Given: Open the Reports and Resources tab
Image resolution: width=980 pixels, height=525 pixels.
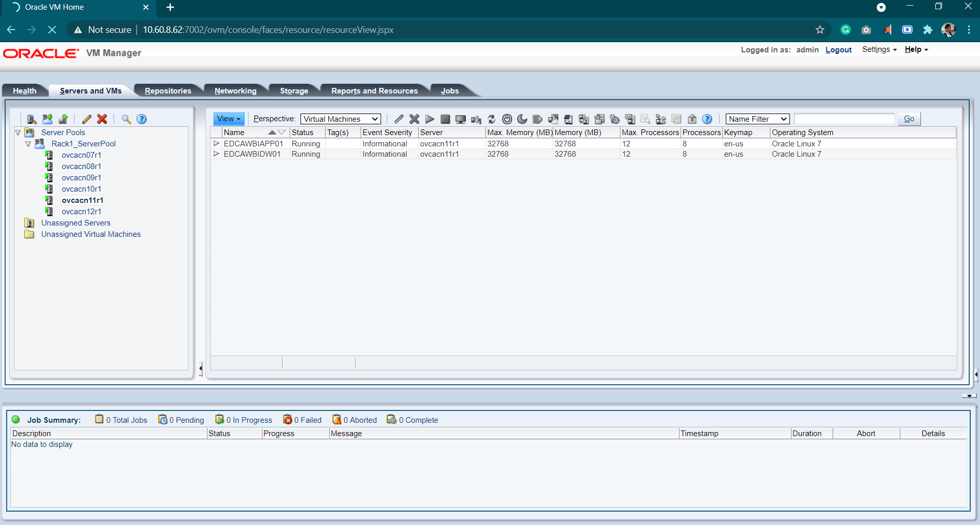Looking at the screenshot, I should [374, 90].
